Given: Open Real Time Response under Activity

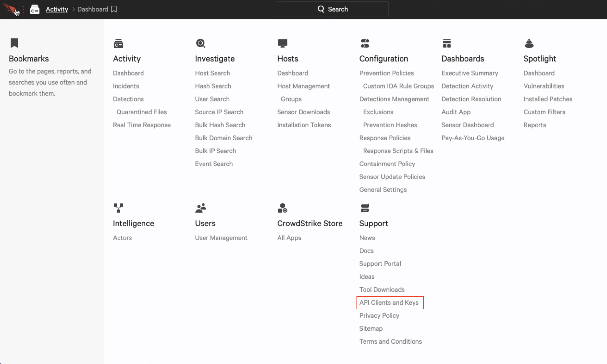Looking at the screenshot, I should (142, 125).
